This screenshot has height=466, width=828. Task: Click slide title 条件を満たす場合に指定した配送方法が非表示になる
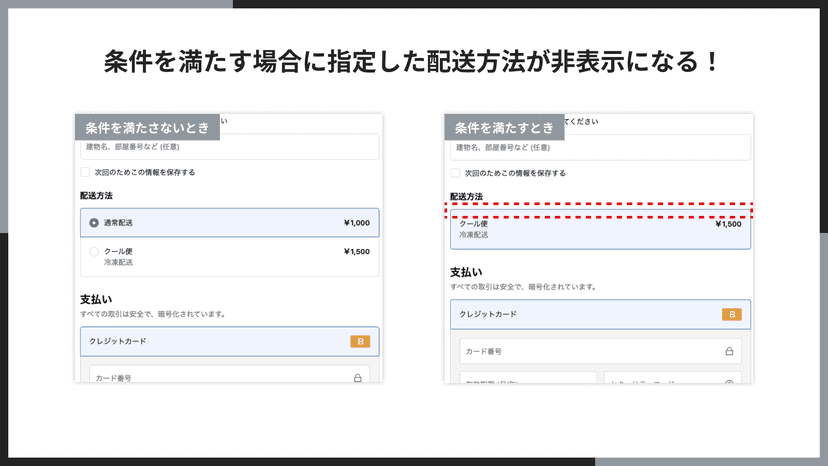tap(411, 62)
